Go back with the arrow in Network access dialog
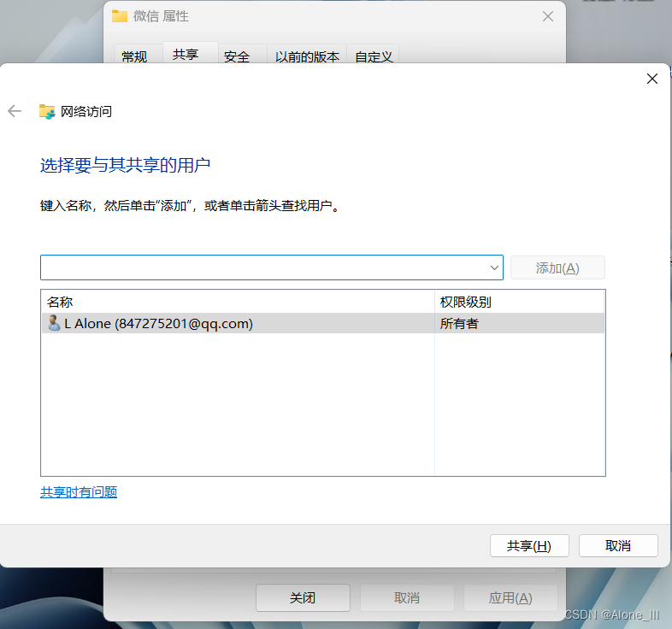This screenshot has height=629, width=672. tap(15, 111)
